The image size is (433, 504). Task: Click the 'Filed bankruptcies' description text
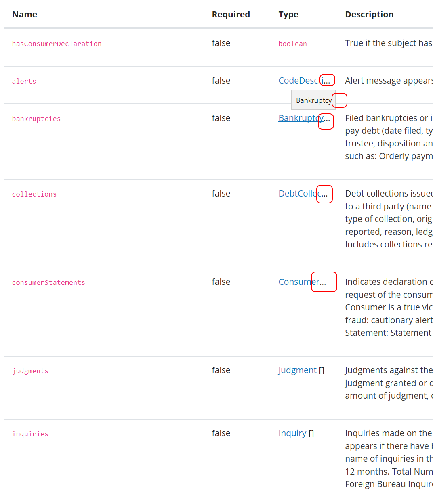(389, 137)
